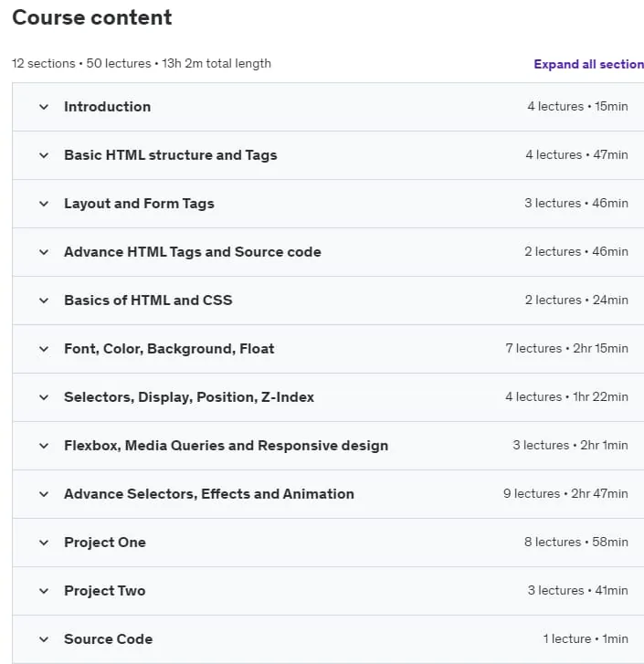Expand chevron next to Basics of HTML and CSS
This screenshot has height=664, width=644.
pos(44,300)
